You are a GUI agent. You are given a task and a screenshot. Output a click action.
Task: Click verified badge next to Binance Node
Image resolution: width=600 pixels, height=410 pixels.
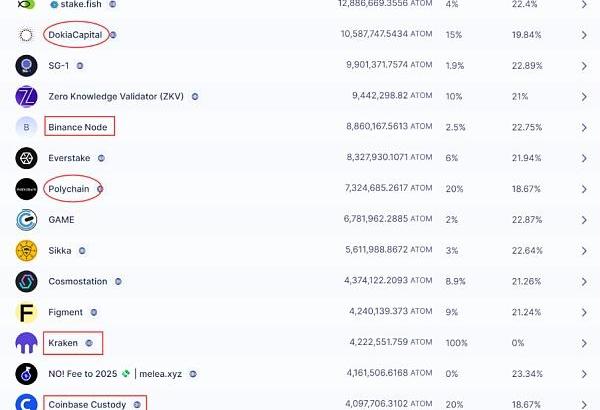tap(117, 128)
